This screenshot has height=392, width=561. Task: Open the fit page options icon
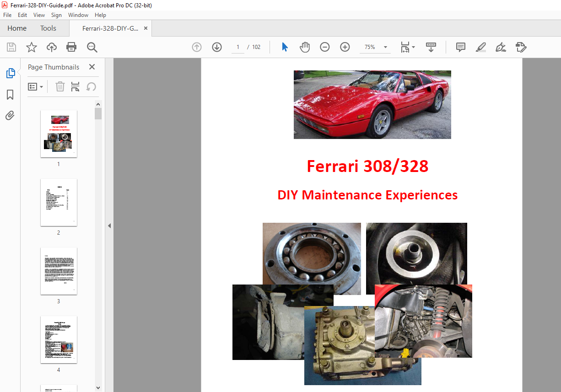[408, 47]
